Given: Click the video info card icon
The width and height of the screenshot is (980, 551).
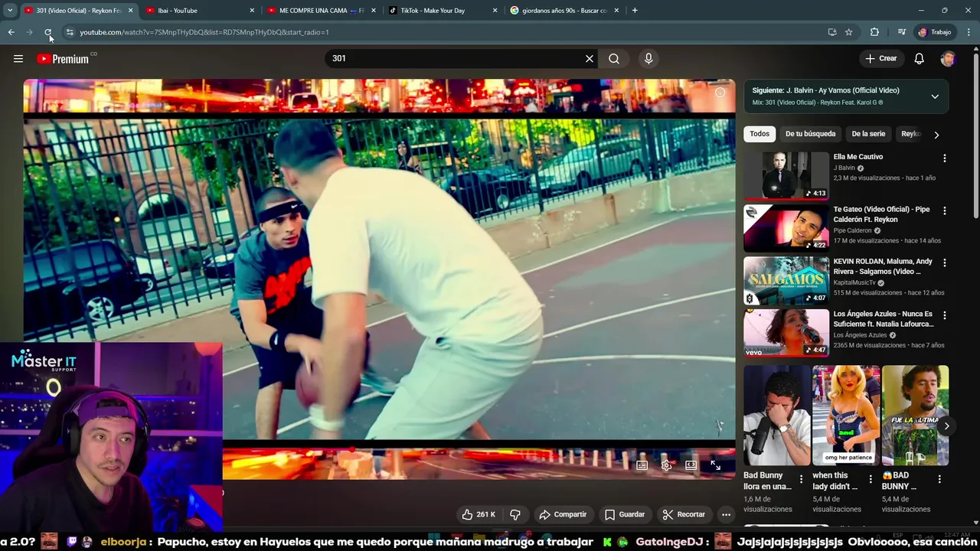Looking at the screenshot, I should click(720, 93).
